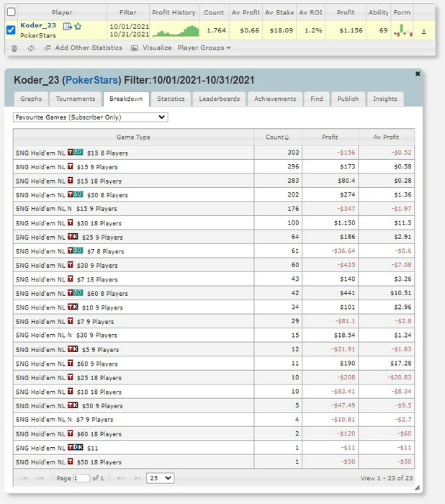Viewport: 445px width, 504px height.
Task: Open the Statistics tab
Action: 171,99
